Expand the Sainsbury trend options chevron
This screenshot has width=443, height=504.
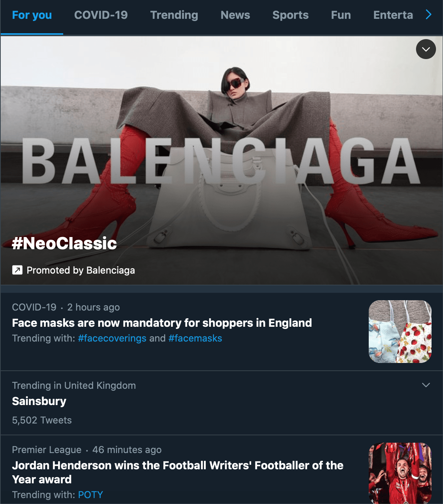pos(426,385)
